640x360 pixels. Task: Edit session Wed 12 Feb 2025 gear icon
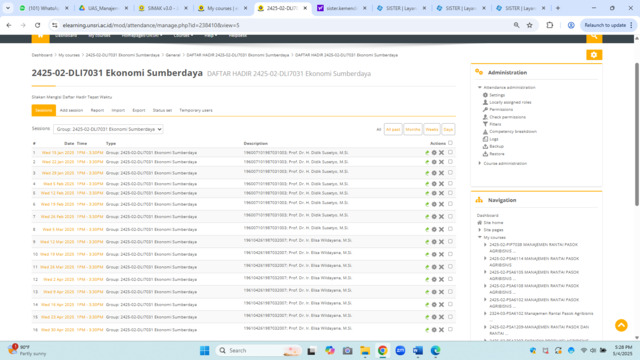[x=434, y=193]
